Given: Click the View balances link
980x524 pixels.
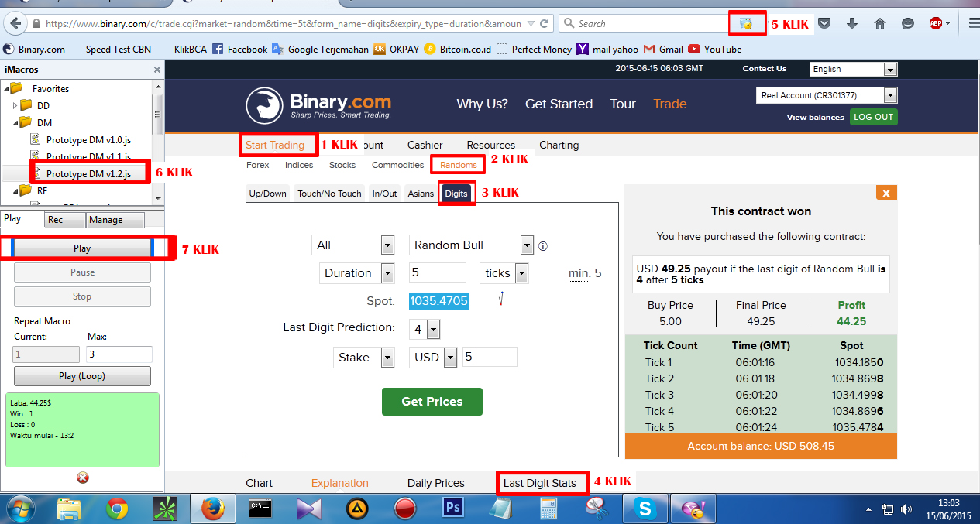Looking at the screenshot, I should [815, 118].
